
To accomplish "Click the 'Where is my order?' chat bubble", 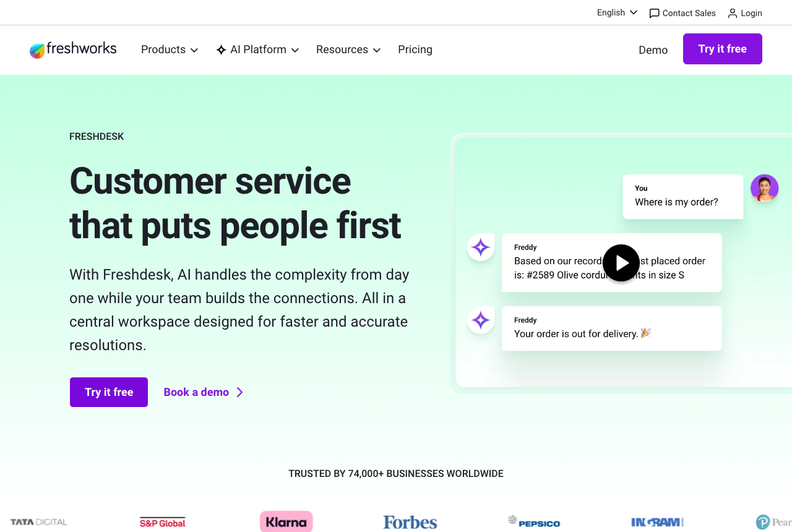I will [683, 196].
